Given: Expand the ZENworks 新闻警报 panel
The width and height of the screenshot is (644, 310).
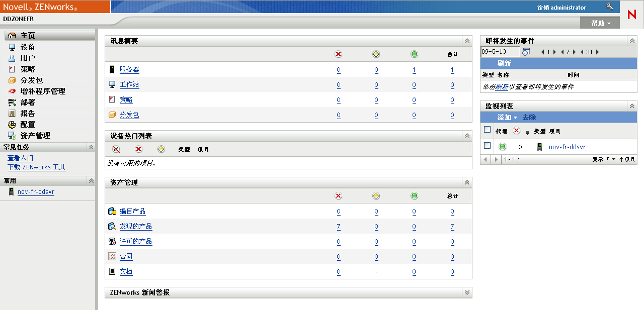Looking at the screenshot, I should coord(467,292).
